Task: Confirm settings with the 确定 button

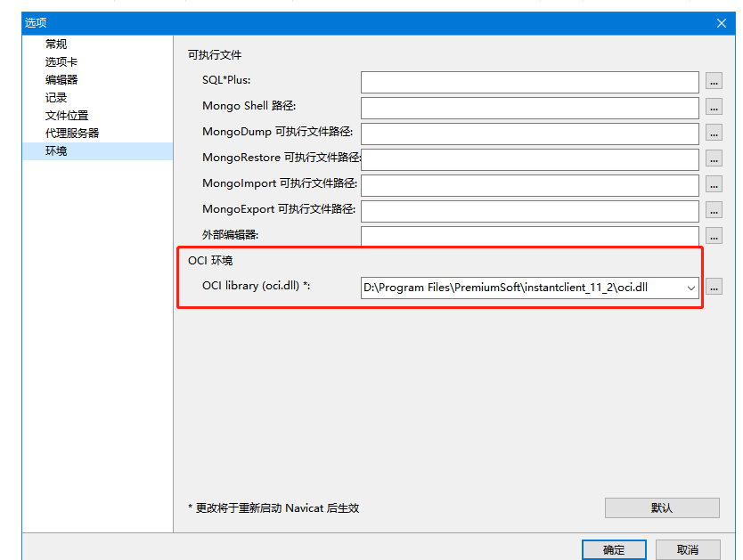Action: [x=613, y=549]
